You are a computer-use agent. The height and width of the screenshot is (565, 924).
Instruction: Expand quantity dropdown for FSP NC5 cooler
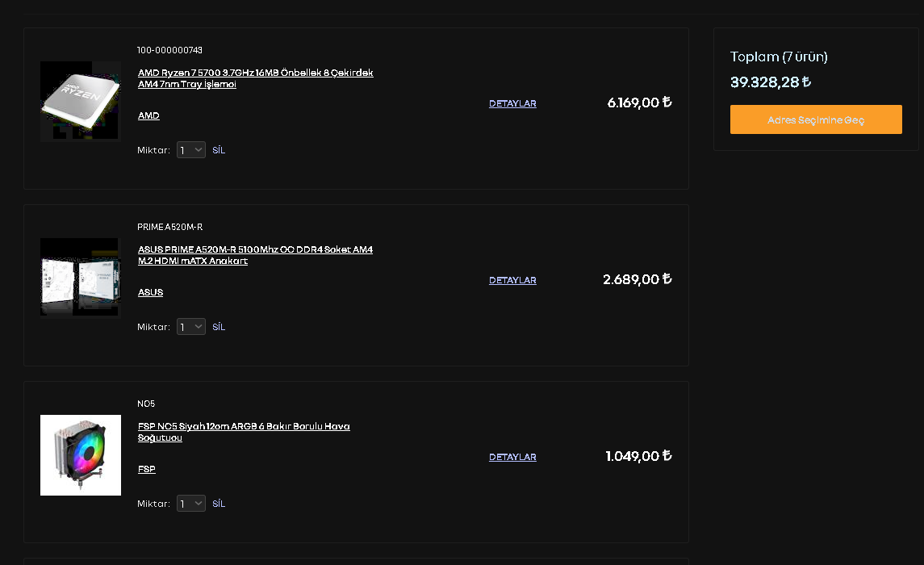point(191,504)
